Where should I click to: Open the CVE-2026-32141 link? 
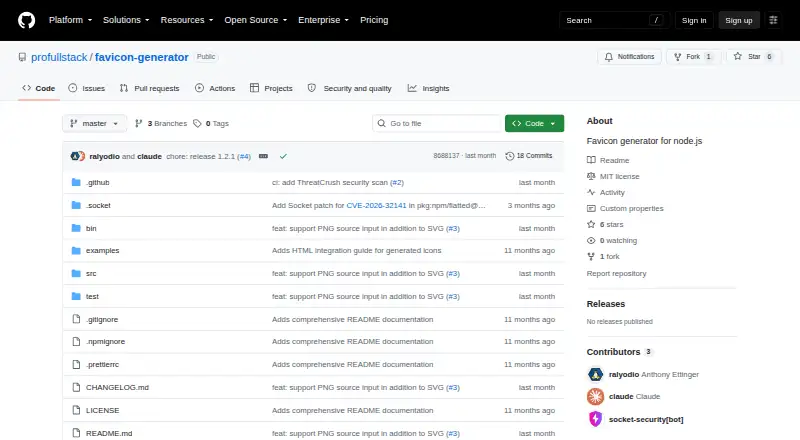click(x=377, y=205)
